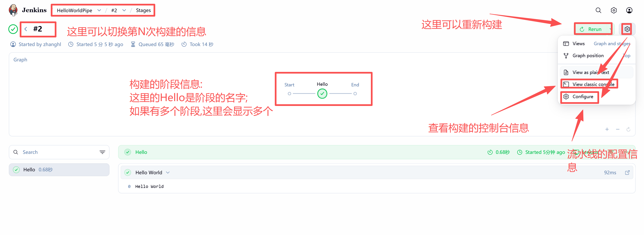Click the Graph panel label

click(20, 60)
